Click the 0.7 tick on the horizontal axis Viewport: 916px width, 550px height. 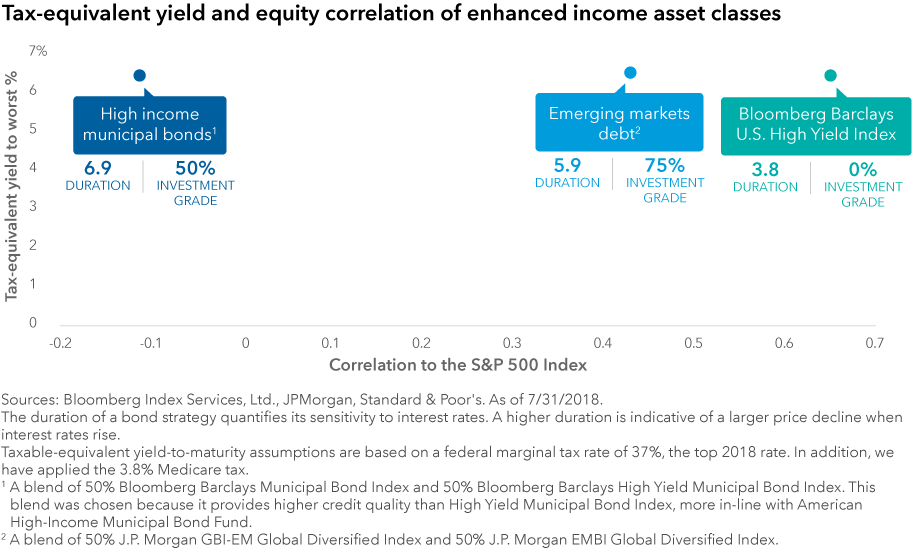(875, 342)
